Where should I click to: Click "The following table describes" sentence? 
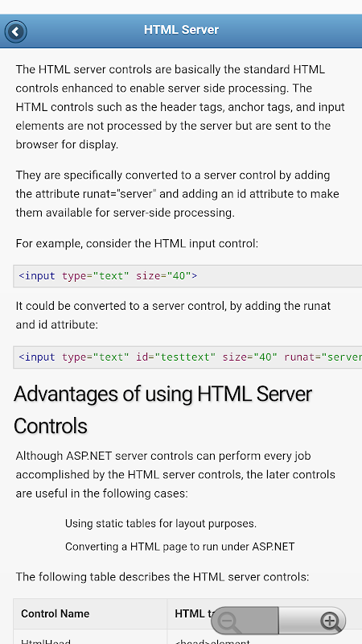(x=162, y=577)
